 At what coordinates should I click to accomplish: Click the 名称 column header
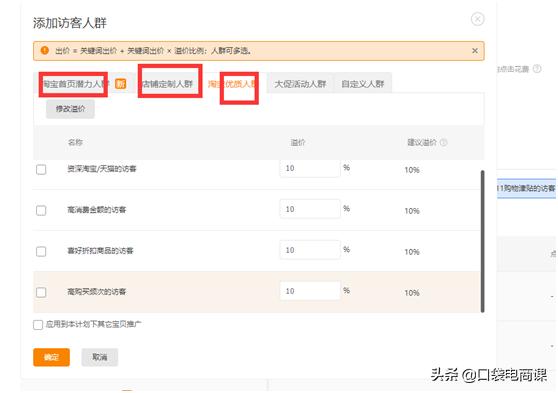coord(75,142)
